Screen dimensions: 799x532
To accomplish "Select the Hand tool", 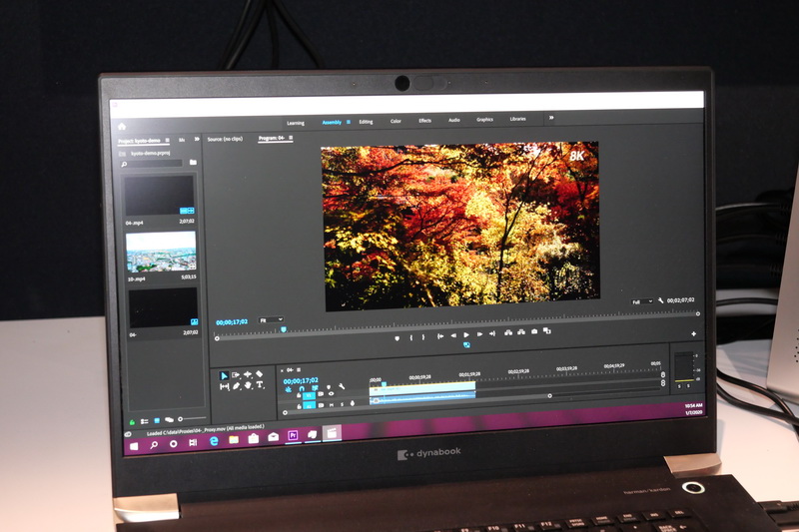I will tap(248, 386).
